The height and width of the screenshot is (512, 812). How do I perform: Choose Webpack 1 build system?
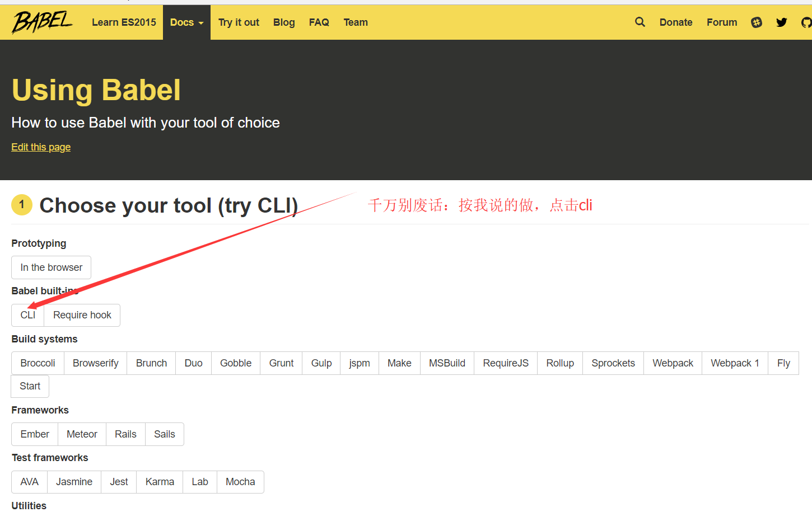(735, 363)
